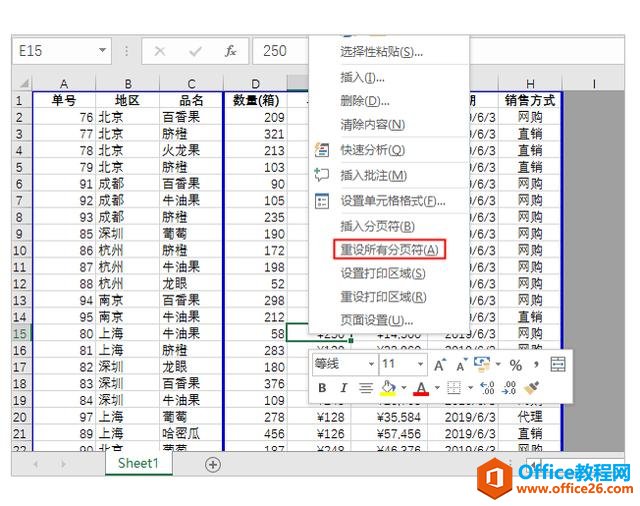Toggle italic in the mini toolbar
Image resolution: width=640 pixels, height=506 pixels.
tap(344, 388)
